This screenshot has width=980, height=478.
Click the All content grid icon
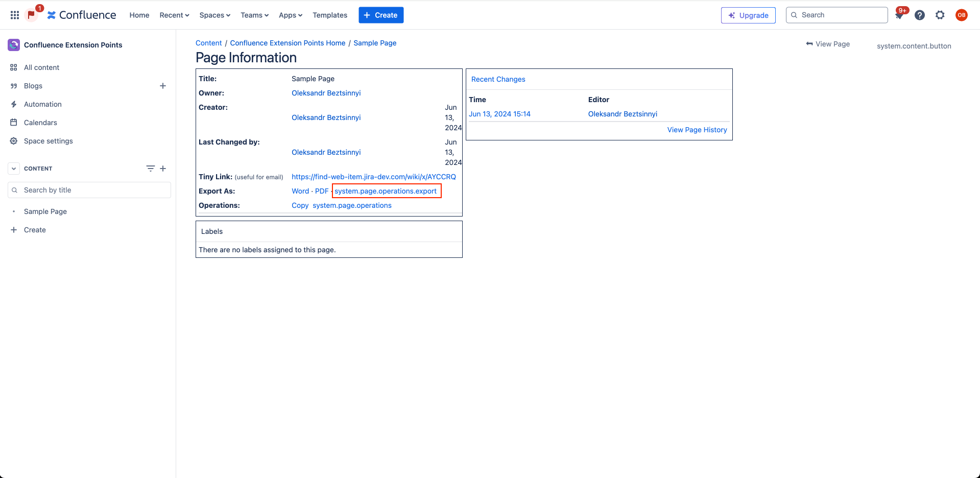[x=14, y=67]
